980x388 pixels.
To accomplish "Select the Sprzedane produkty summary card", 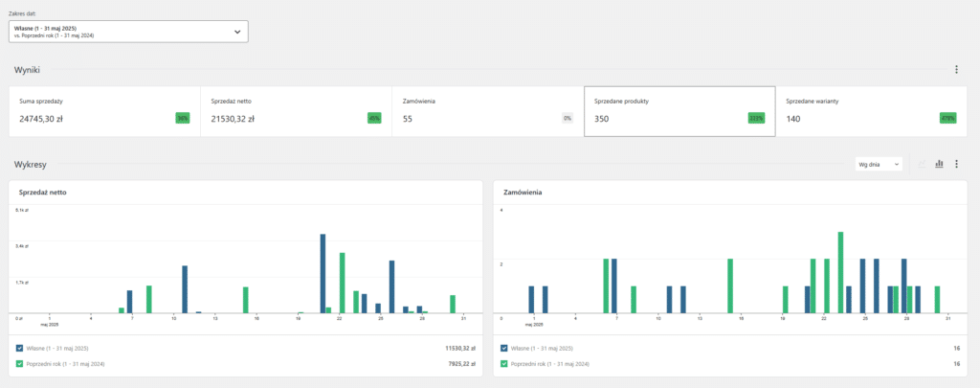I will coord(679,111).
